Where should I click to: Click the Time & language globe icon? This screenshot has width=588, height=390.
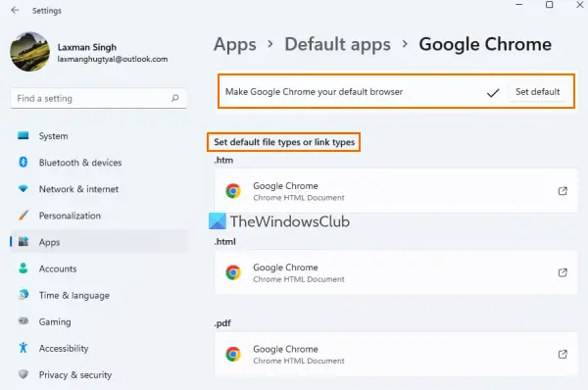[24, 295]
